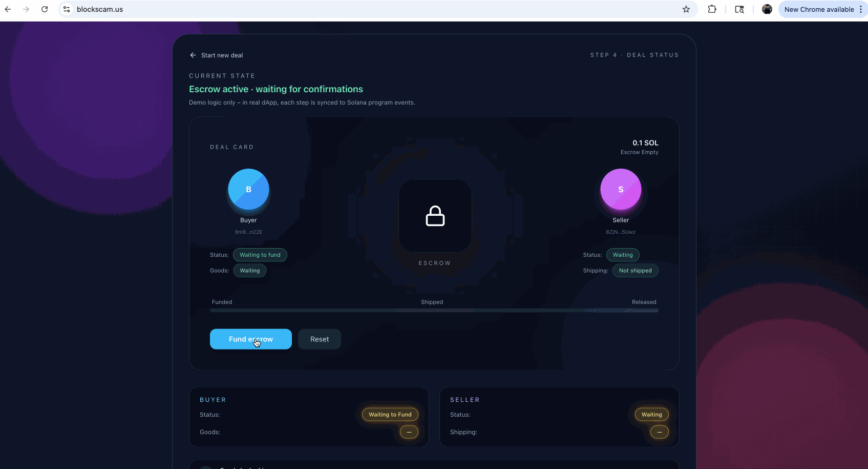
Task: Open the site information icon in the address bar
Action: click(x=66, y=9)
